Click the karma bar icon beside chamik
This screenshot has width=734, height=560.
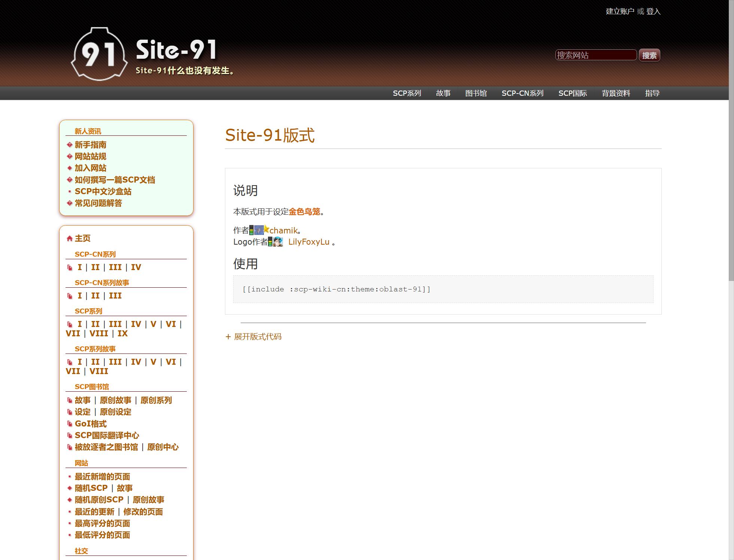tap(252, 230)
